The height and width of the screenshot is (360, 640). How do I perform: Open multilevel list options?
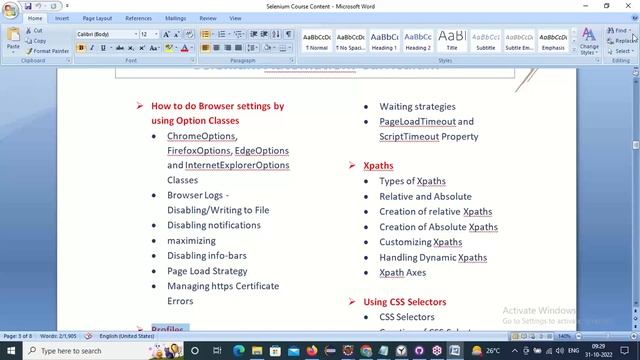tap(239, 34)
